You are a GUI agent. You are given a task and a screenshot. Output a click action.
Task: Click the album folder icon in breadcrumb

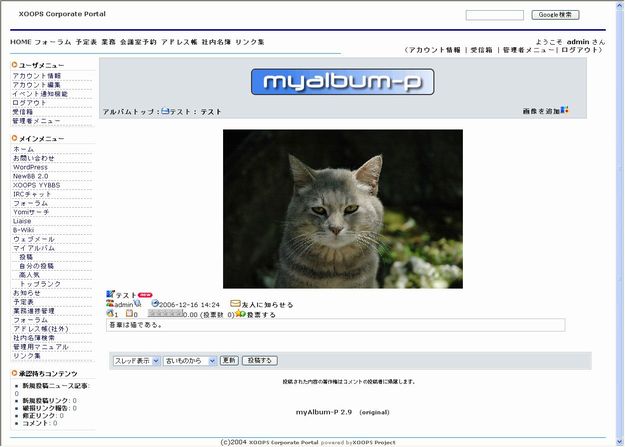point(166,112)
